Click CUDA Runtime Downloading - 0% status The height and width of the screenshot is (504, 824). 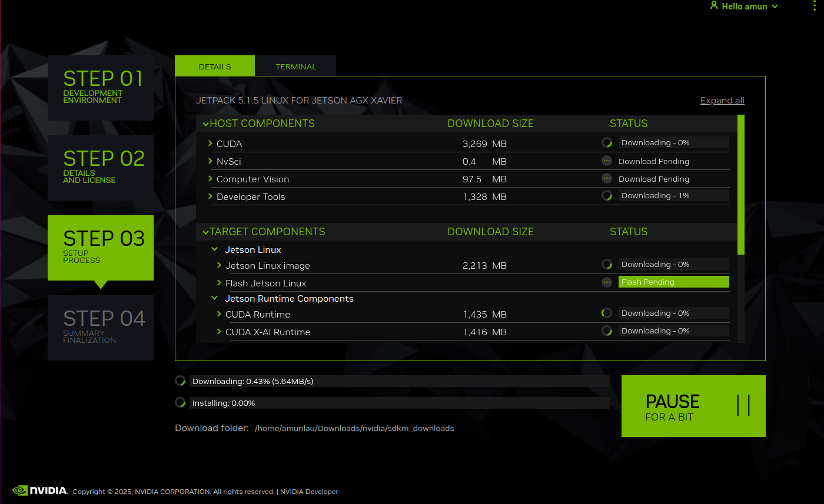coord(674,313)
